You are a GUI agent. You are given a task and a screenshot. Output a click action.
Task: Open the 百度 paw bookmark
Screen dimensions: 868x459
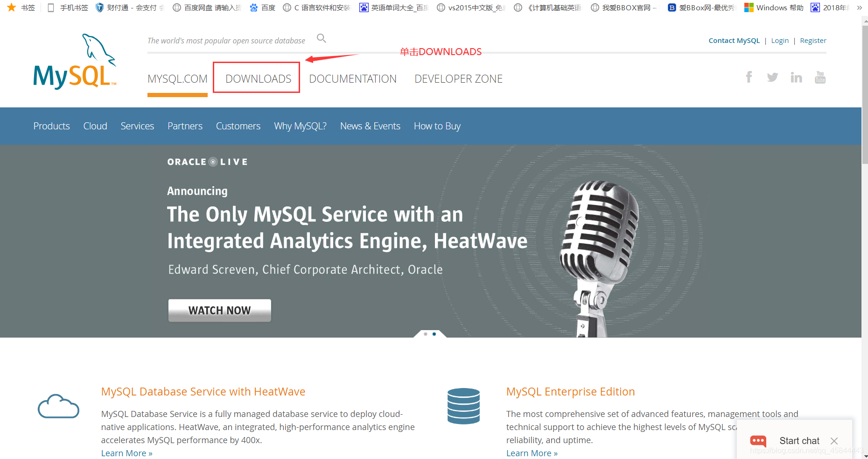(263, 7)
